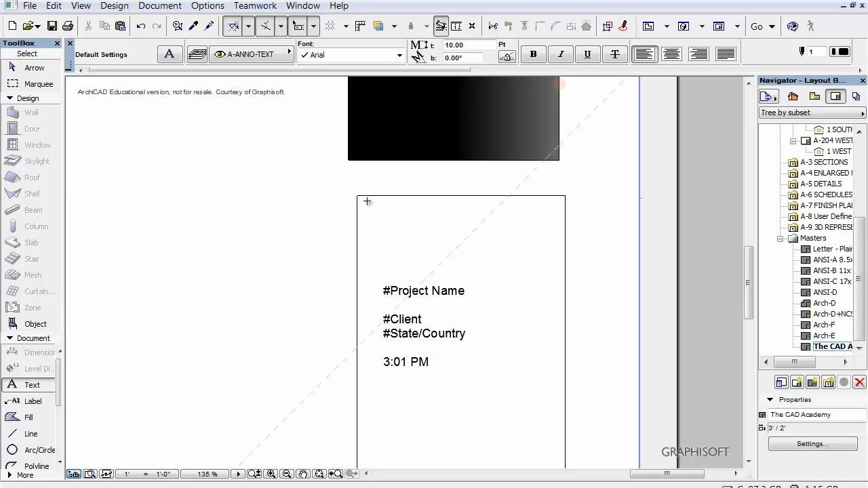Open the layer hatch icon button
Screen dimensions: 868x488
197,54
